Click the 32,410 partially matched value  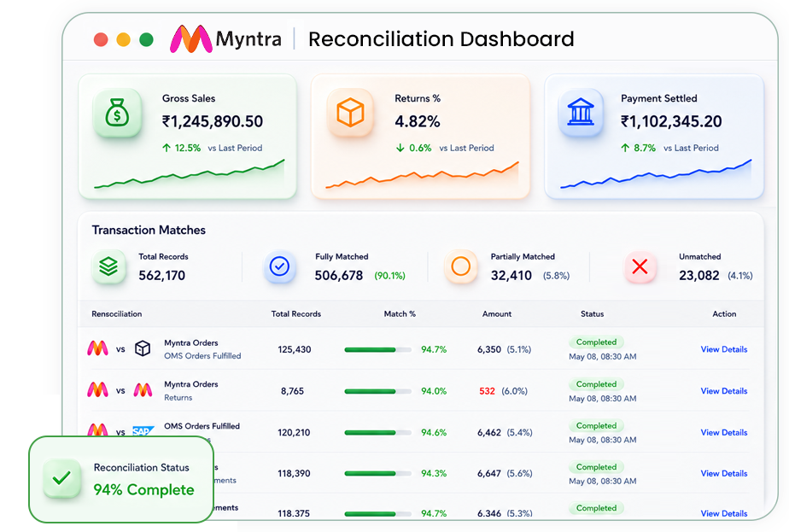coord(511,275)
